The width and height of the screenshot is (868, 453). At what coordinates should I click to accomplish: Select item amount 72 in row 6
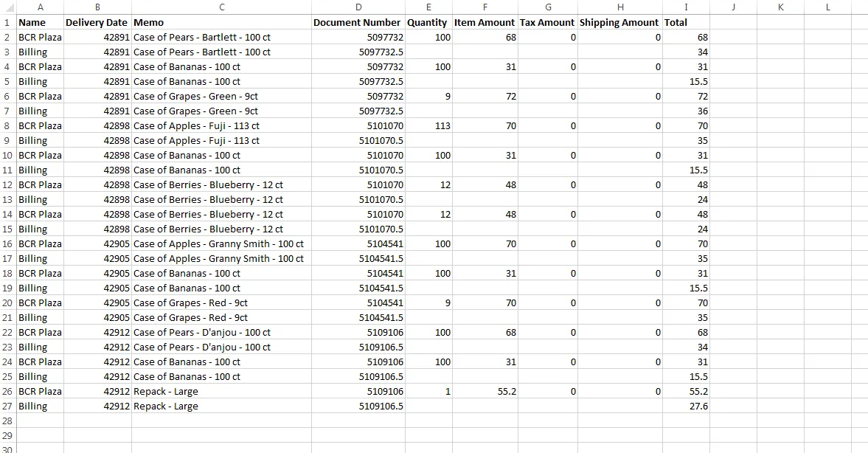click(x=485, y=97)
